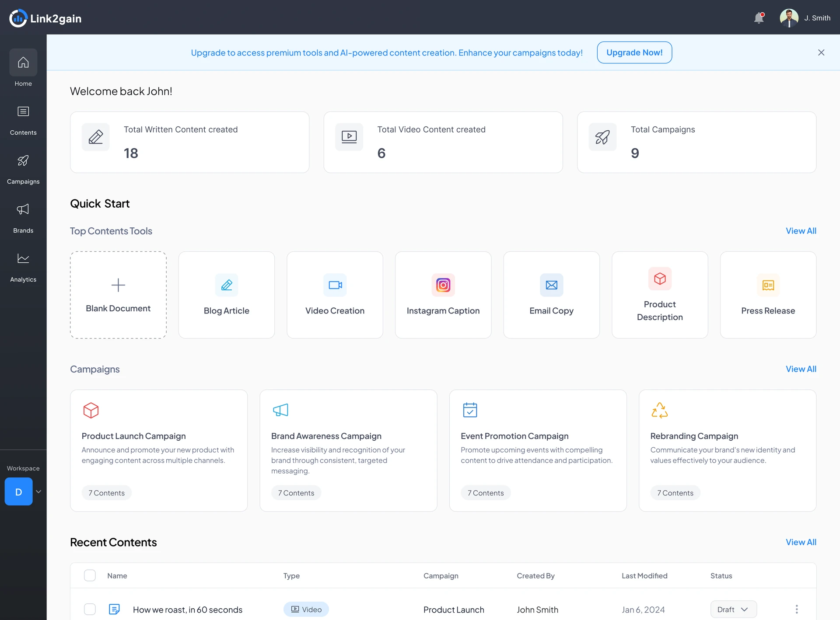The image size is (840, 620).
Task: Choose the Instagram Caption tool icon
Action: (x=443, y=285)
